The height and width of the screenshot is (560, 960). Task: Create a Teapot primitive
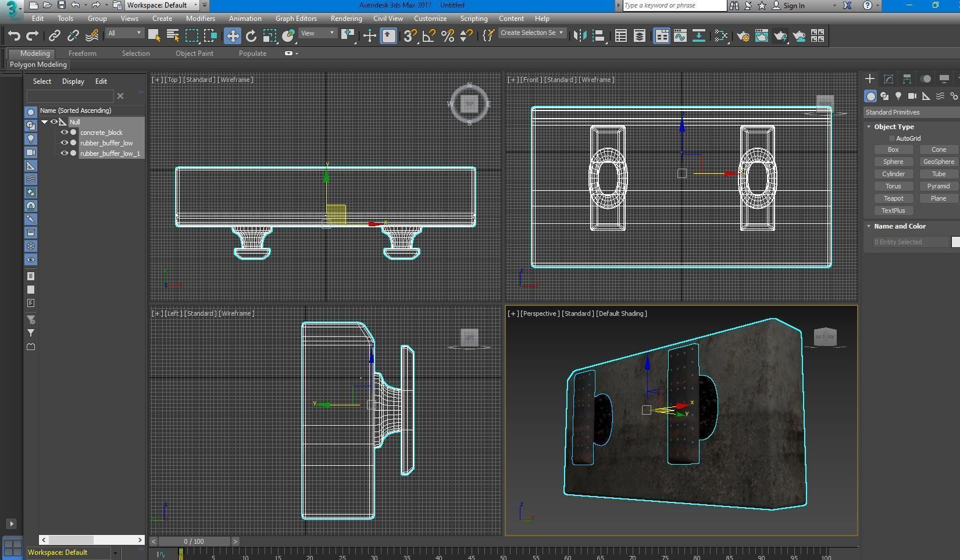(893, 198)
